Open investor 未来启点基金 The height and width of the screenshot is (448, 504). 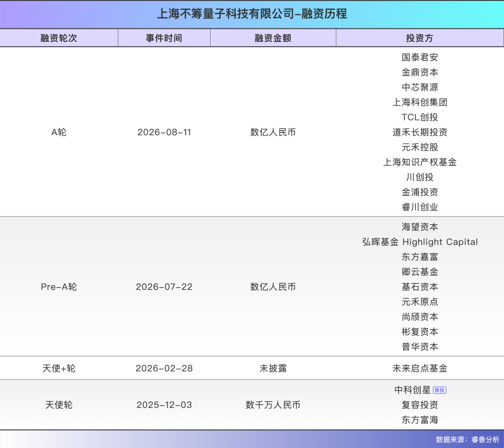tap(420, 368)
